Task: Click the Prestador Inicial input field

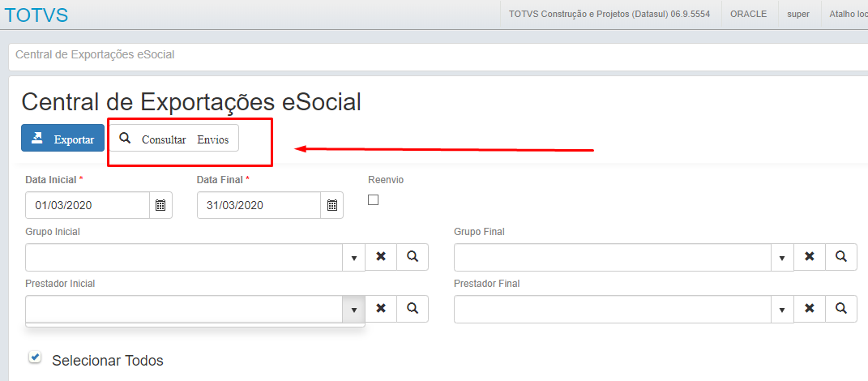Action: click(x=184, y=309)
